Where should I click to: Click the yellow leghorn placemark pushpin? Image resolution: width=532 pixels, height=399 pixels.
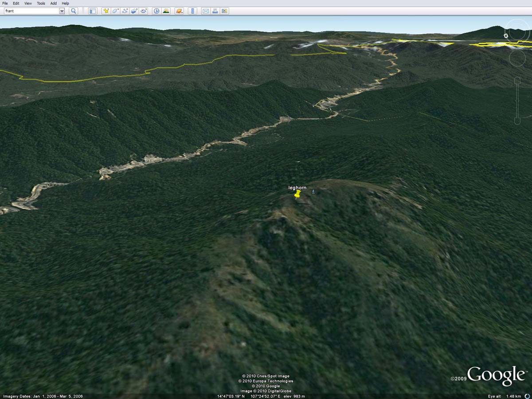[x=297, y=195]
